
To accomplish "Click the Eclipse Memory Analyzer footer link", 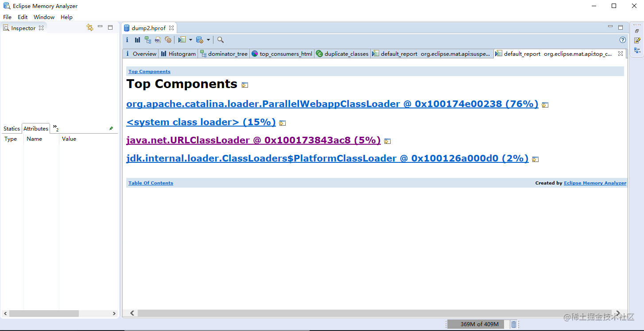I will [595, 183].
